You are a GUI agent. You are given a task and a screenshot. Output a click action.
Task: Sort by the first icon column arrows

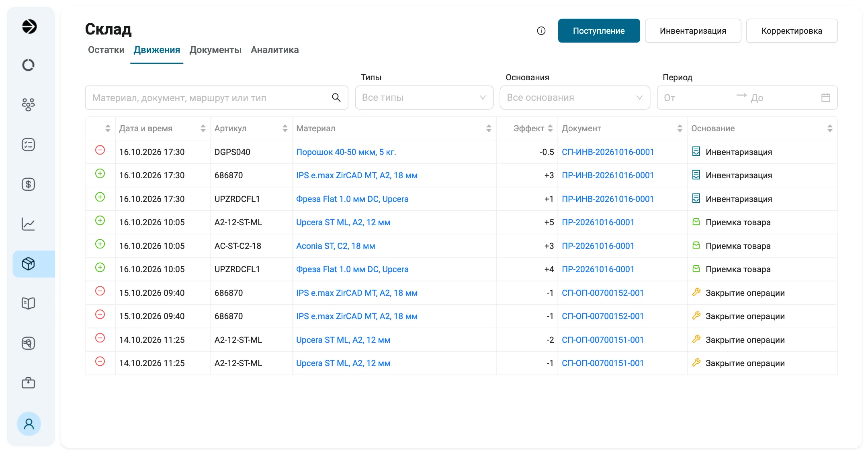(107, 128)
